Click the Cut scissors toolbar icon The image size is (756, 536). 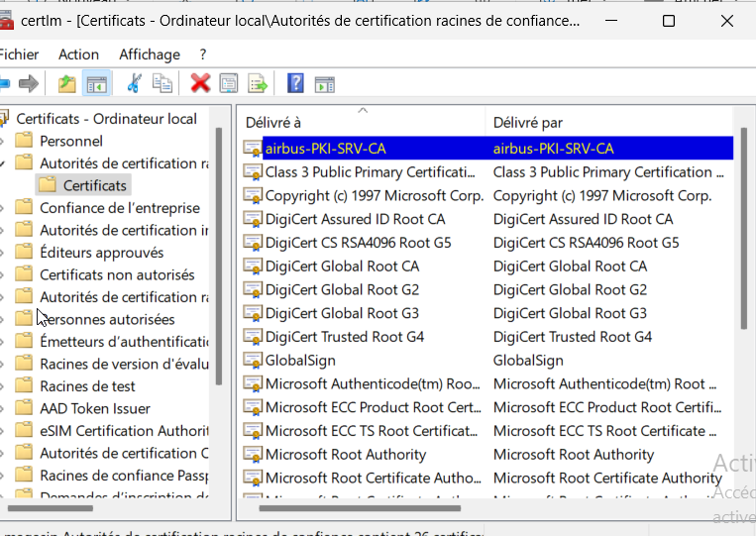134,83
